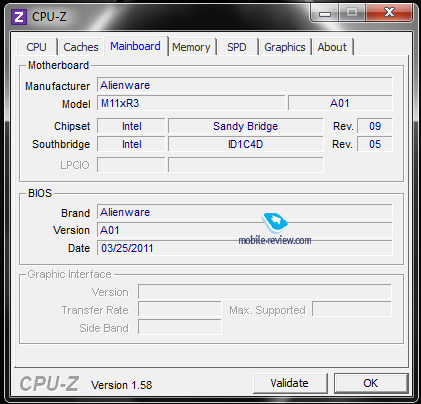Switch to the Graphics tab

pyautogui.click(x=285, y=47)
